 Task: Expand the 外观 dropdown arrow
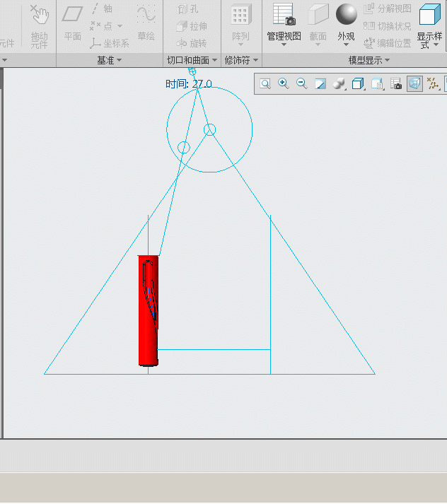347,45
